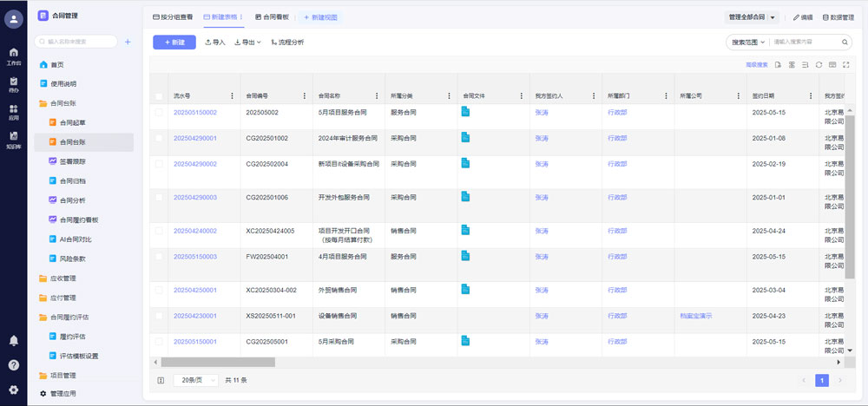Enter fullscreen with the expand icon
This screenshot has height=406, width=868.
click(x=846, y=64)
